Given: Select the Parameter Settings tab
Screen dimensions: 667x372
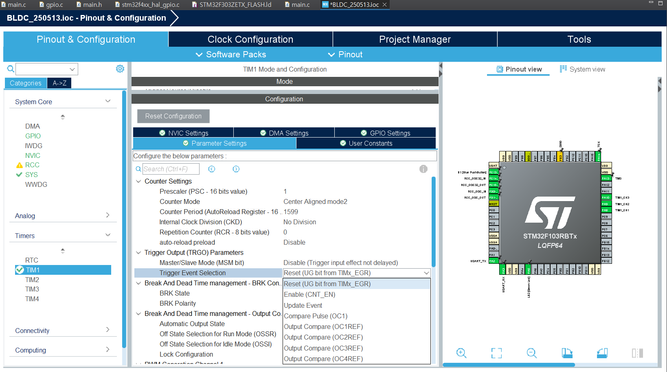Looking at the screenshot, I should [x=215, y=143].
